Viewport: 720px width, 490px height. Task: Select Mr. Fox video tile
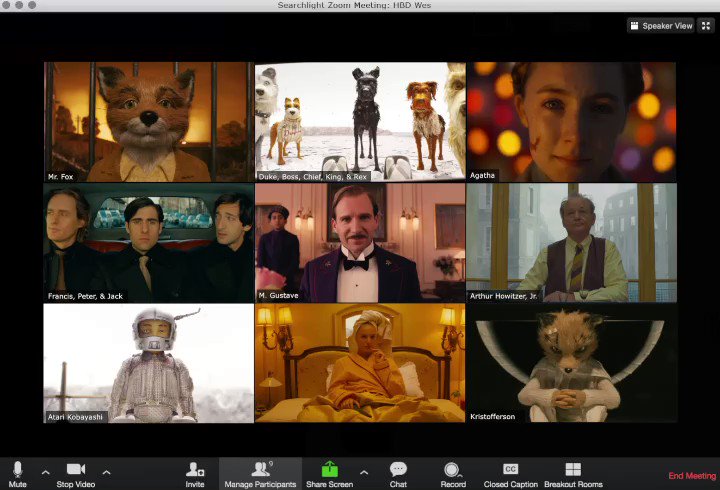click(149, 122)
